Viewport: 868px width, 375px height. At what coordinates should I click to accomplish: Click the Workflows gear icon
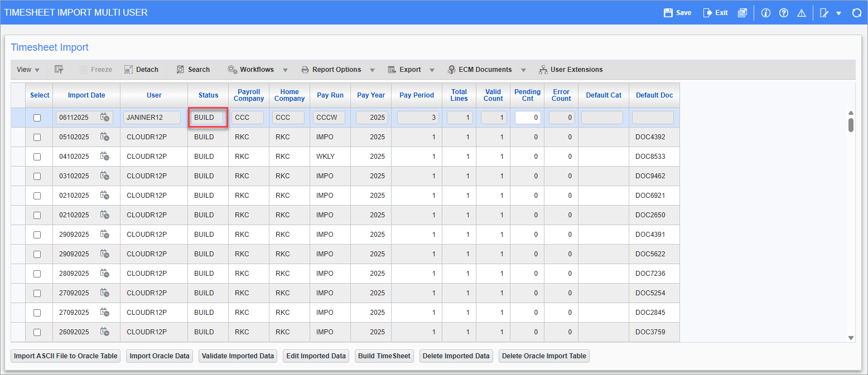[232, 69]
